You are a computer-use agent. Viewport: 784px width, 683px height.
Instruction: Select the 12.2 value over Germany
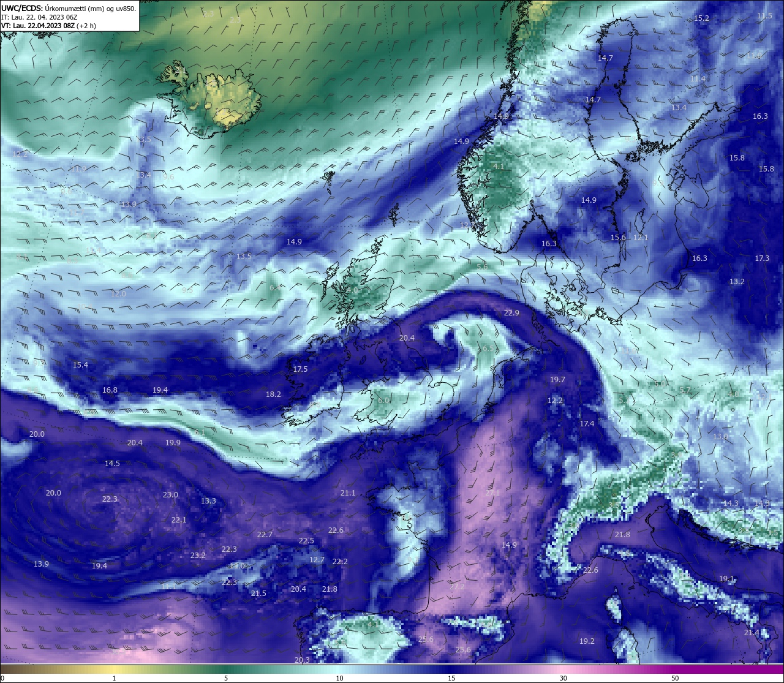pyautogui.click(x=555, y=400)
